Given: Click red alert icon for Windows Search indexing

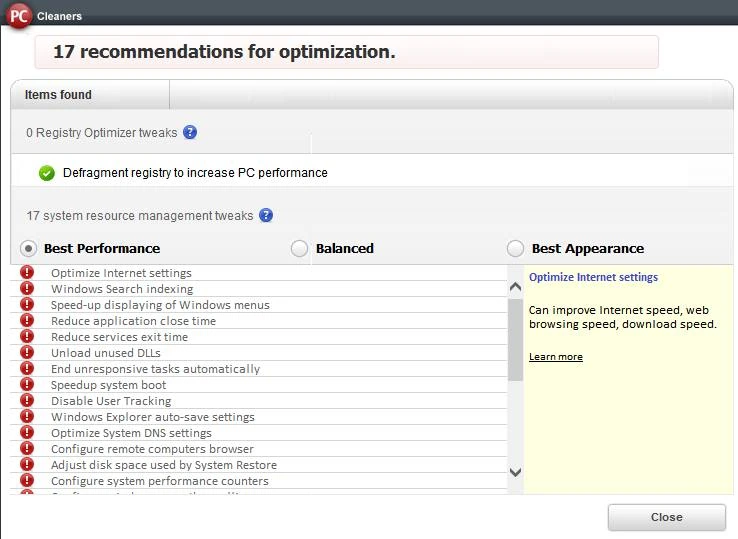Looking at the screenshot, I should [x=27, y=288].
